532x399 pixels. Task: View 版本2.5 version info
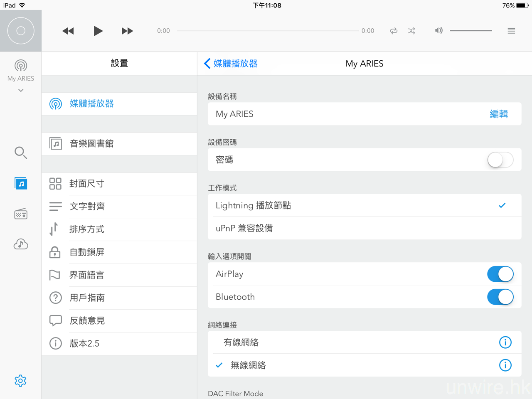[119, 344]
